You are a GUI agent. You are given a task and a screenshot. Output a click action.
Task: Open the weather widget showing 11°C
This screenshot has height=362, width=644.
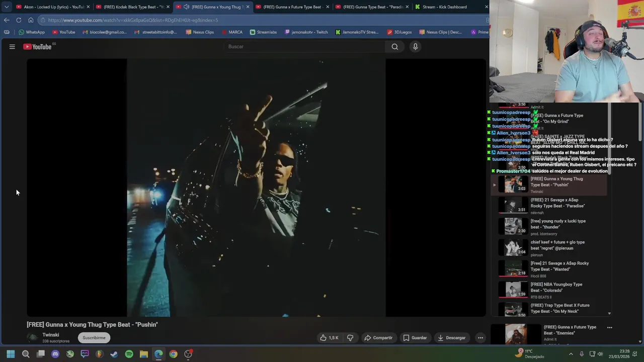tap(530, 354)
